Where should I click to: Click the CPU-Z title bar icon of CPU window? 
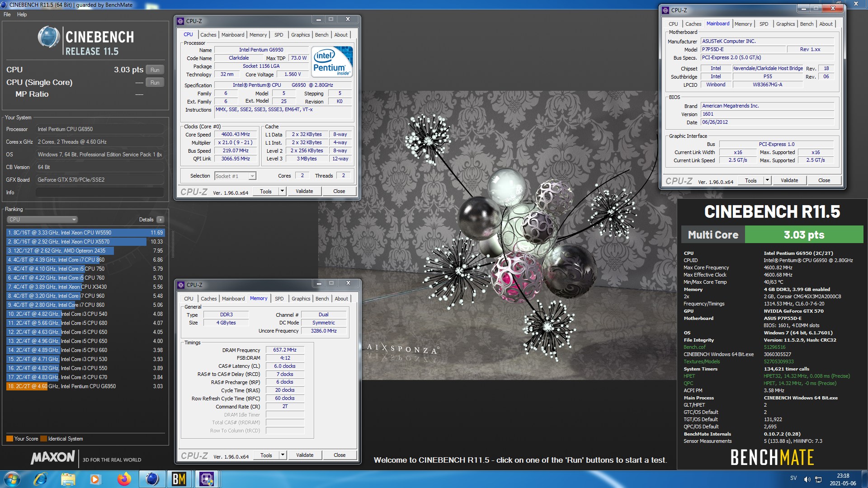(181, 21)
